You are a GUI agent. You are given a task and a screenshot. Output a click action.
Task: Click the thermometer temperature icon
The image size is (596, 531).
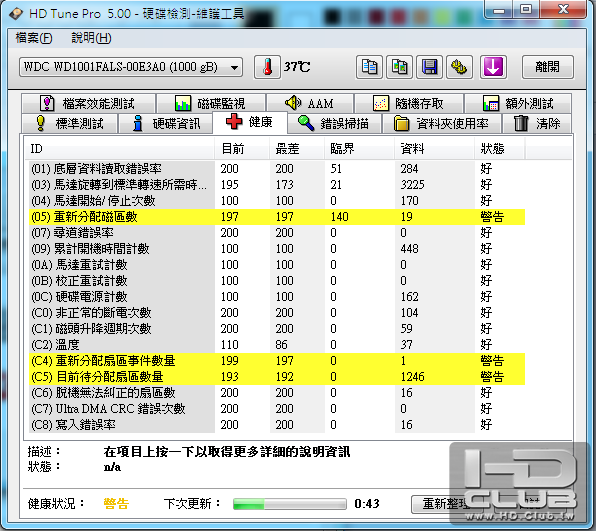267,67
